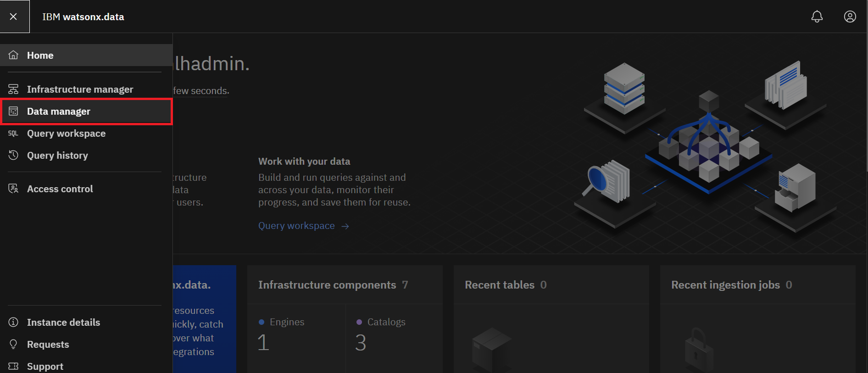The image size is (868, 373).
Task: Click the Support ticket icon
Action: pos(13,366)
